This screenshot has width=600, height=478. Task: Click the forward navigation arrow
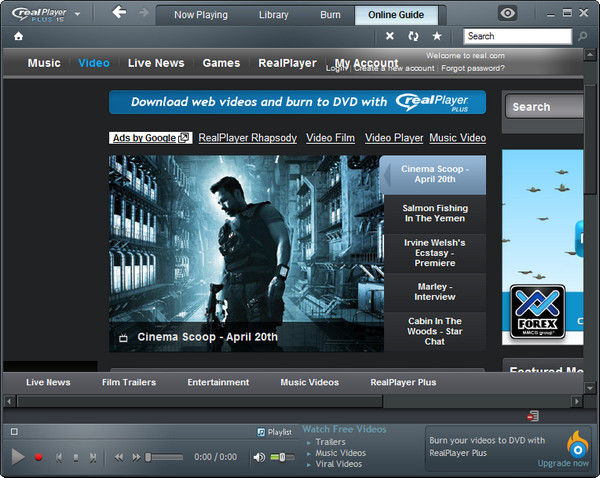[x=144, y=13]
